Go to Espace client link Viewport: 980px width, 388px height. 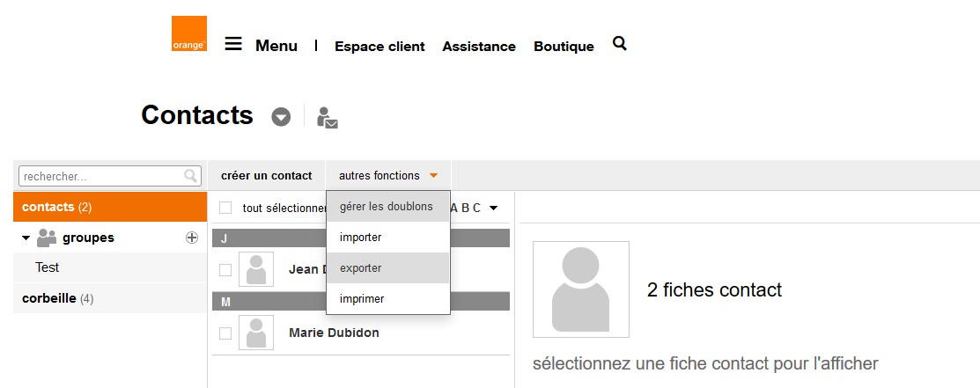(379, 47)
